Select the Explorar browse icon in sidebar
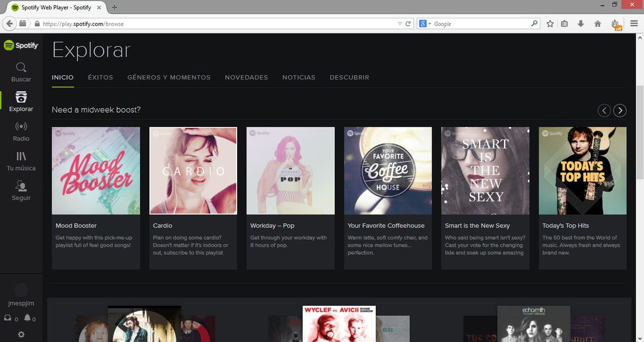Image resolution: width=644 pixels, height=342 pixels. [x=21, y=97]
